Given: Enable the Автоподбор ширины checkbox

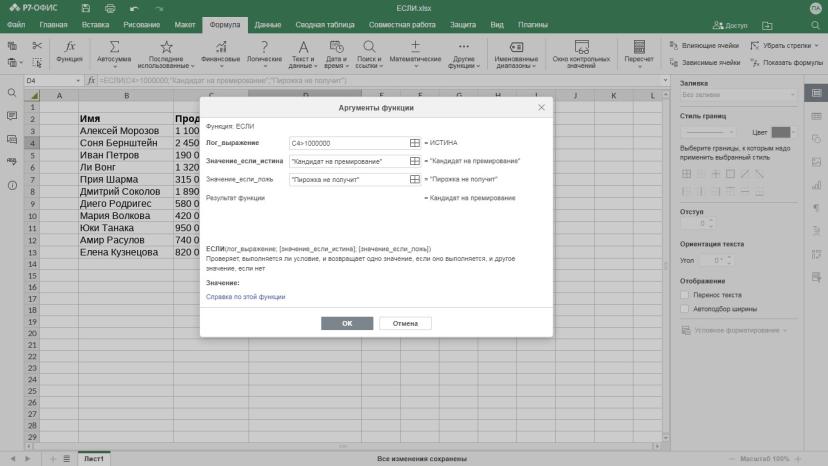Looking at the screenshot, I should coord(685,309).
